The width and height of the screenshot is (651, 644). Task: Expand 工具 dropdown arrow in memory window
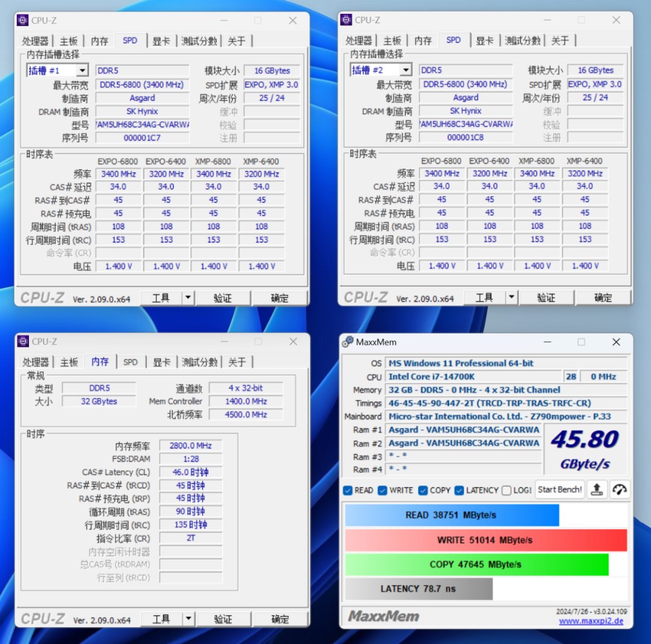(189, 619)
